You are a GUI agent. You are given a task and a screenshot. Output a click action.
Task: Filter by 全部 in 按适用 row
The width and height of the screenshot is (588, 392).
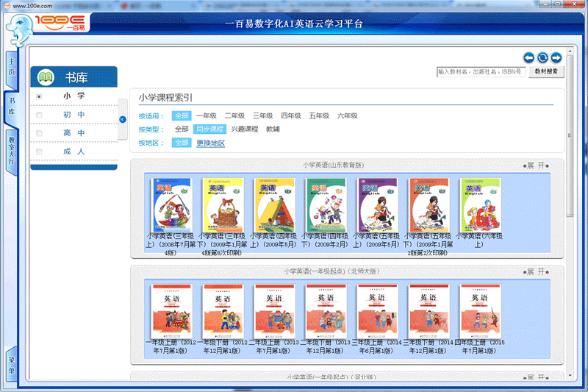coord(182,115)
